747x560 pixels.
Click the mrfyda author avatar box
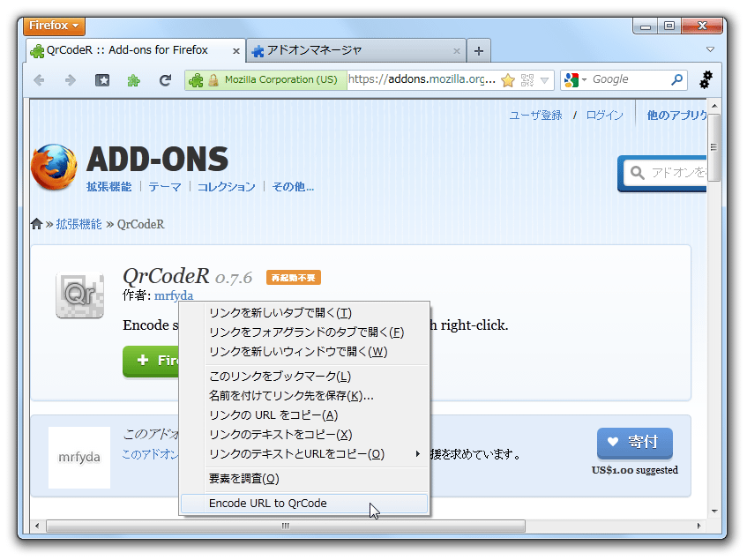[79, 457]
